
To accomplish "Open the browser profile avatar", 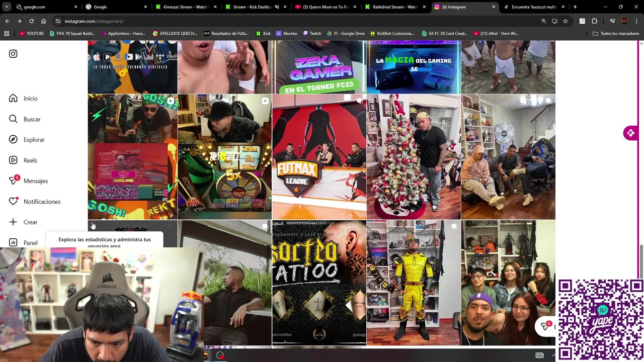I will [x=624, y=21].
